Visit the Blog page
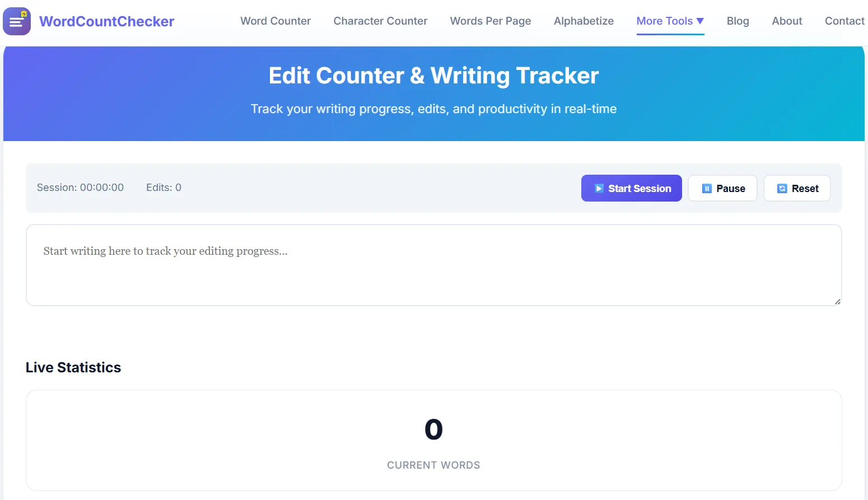Screen dimensions: 868x500 click(738, 21)
